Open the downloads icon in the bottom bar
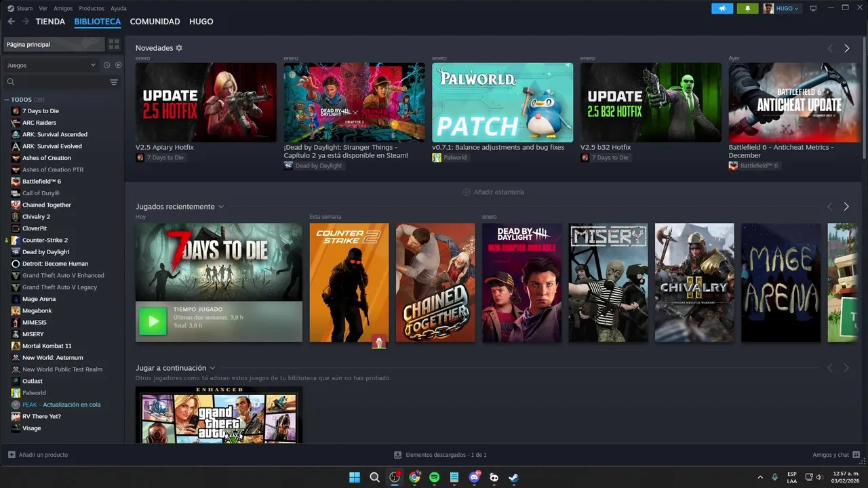The width and height of the screenshot is (868, 488). [x=398, y=455]
